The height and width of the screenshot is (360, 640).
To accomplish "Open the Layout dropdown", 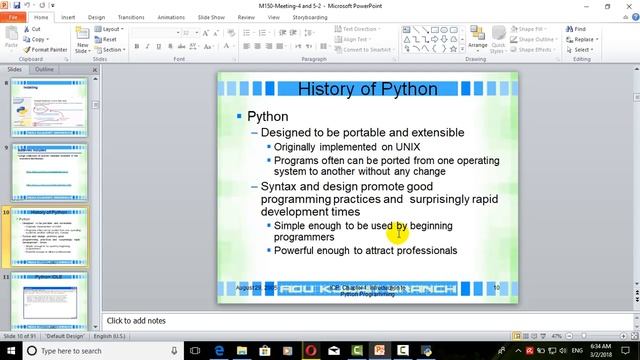I will coord(109,29).
